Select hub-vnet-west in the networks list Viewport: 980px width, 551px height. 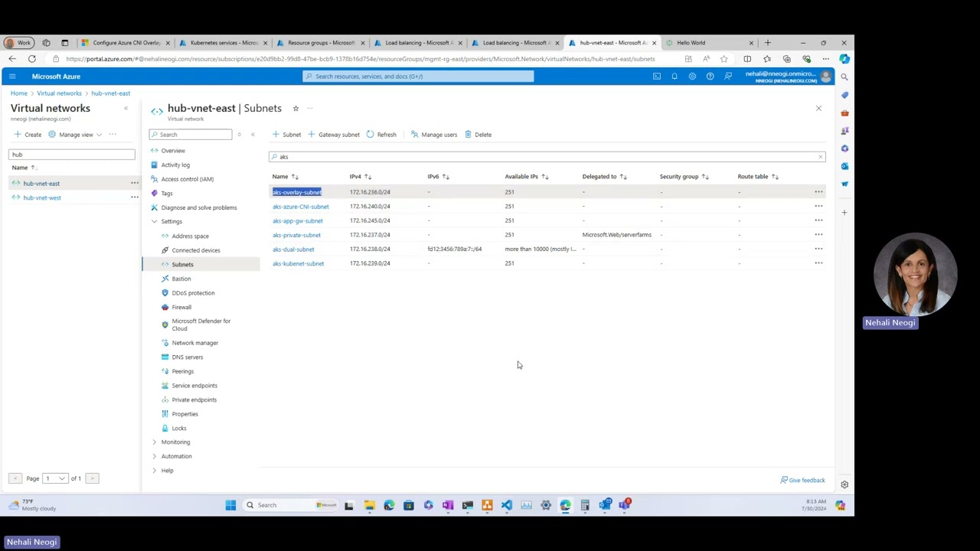pos(42,197)
